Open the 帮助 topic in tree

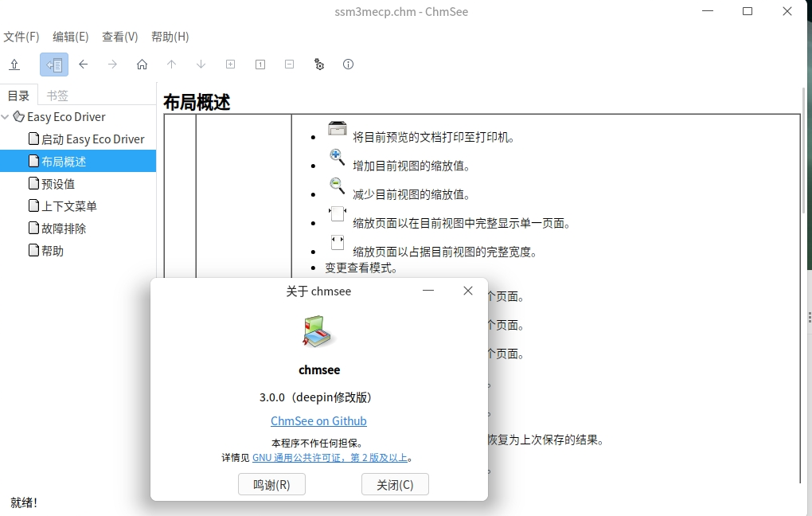click(46, 251)
